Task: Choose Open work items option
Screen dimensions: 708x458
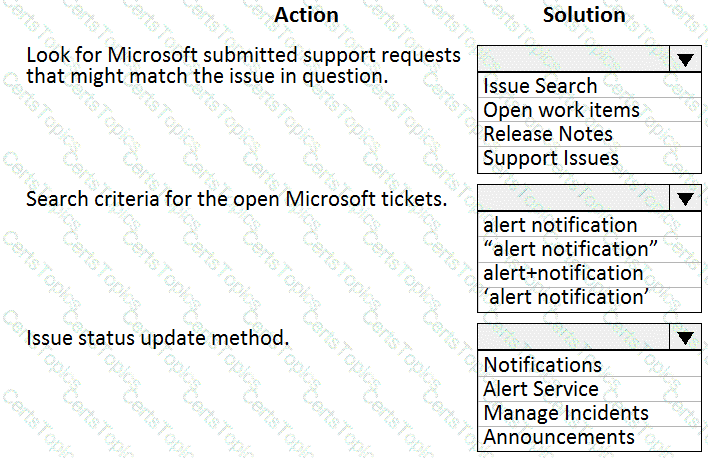Action: [589, 110]
